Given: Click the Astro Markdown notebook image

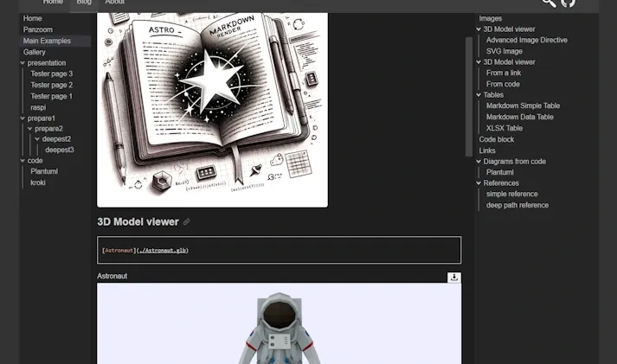Looking at the screenshot, I should pyautogui.click(x=212, y=108).
